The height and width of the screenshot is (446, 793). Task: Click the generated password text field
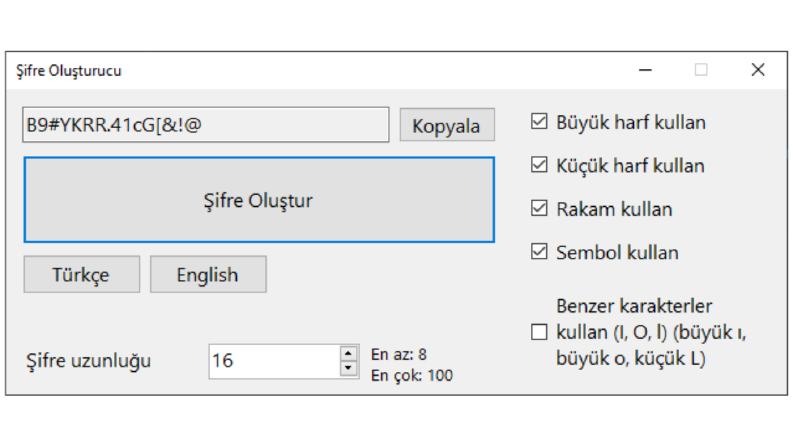(206, 124)
